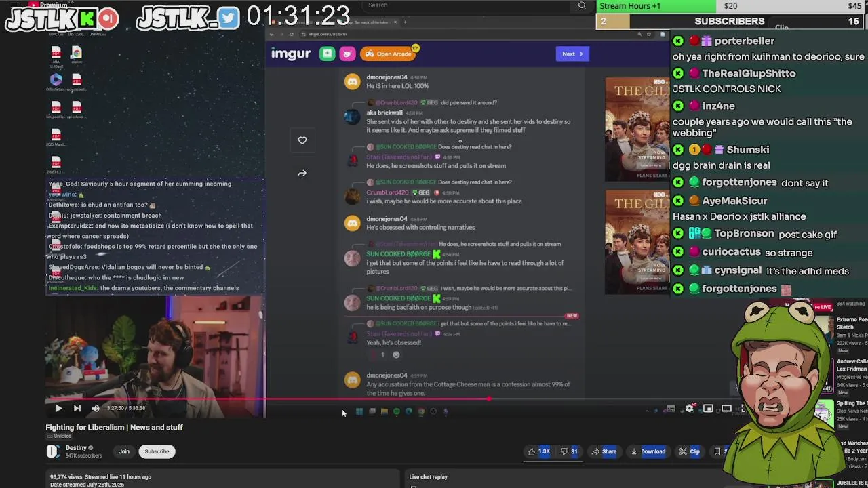The image size is (868, 488).
Task: Click the video title Fighting for Liberalism
Action: coord(114,428)
